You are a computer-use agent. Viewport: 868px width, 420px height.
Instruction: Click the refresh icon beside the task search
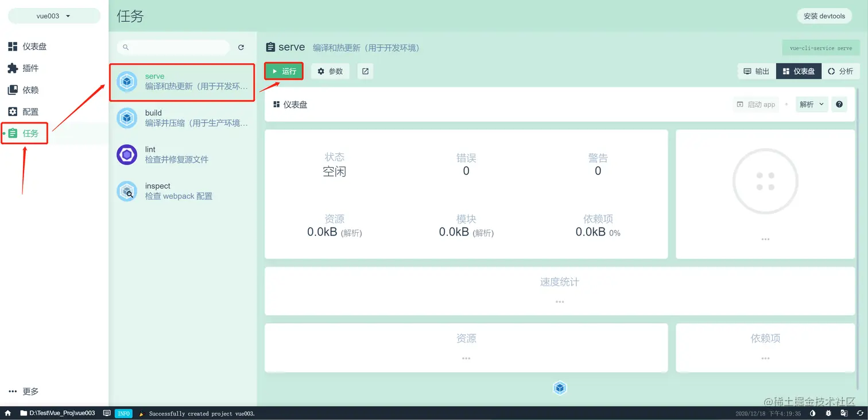click(x=241, y=48)
